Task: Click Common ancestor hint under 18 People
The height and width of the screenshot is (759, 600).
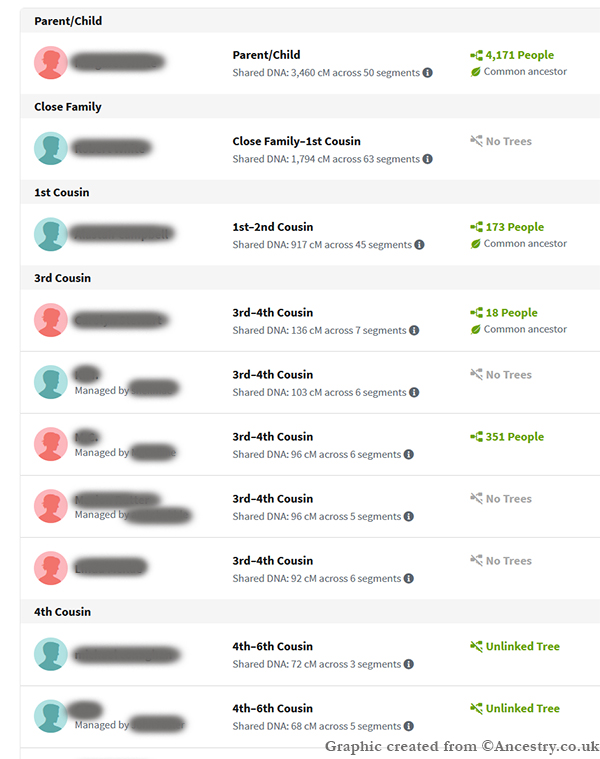Action: point(525,330)
